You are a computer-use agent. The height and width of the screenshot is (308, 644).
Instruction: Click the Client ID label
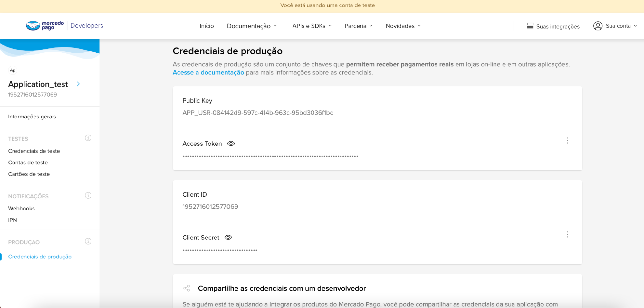tap(195, 194)
